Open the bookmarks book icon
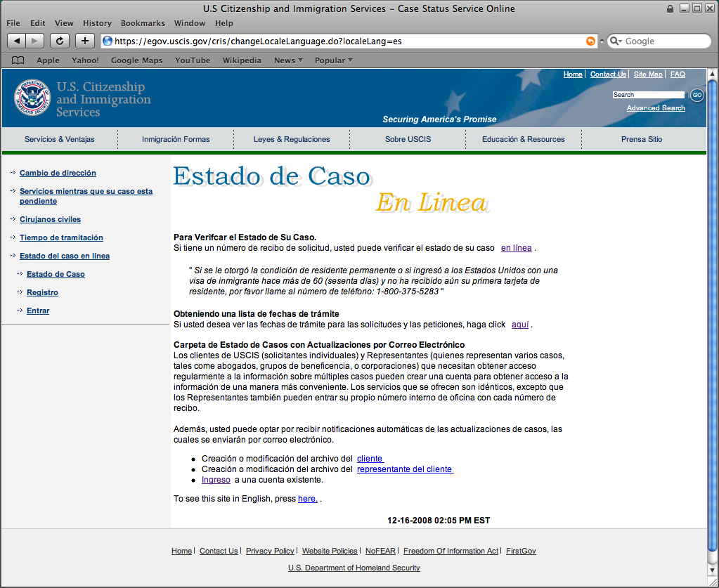This screenshot has height=588, width=719. [18, 60]
